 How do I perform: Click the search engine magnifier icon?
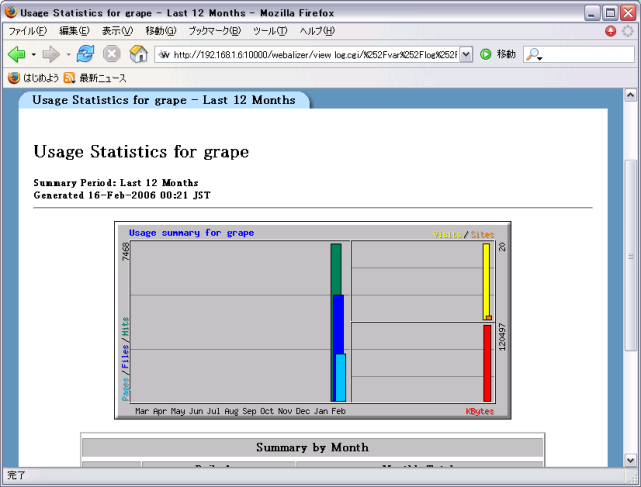pyautogui.click(x=533, y=54)
